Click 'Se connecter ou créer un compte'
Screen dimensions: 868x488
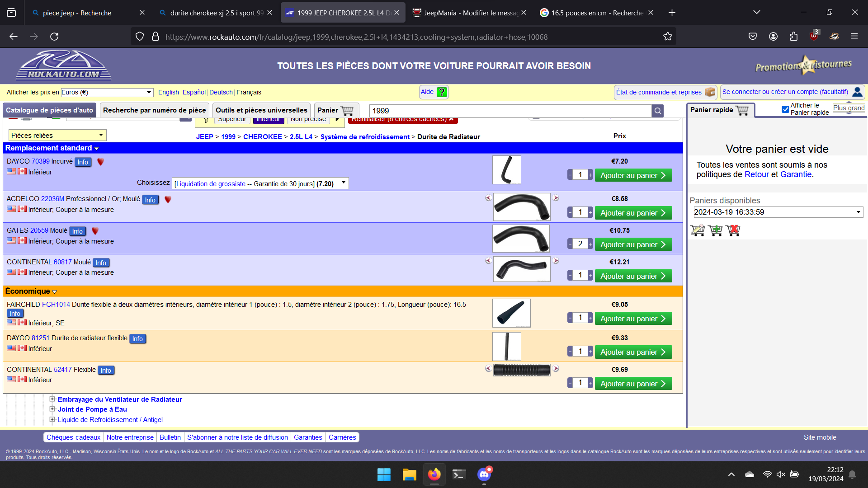(x=792, y=92)
